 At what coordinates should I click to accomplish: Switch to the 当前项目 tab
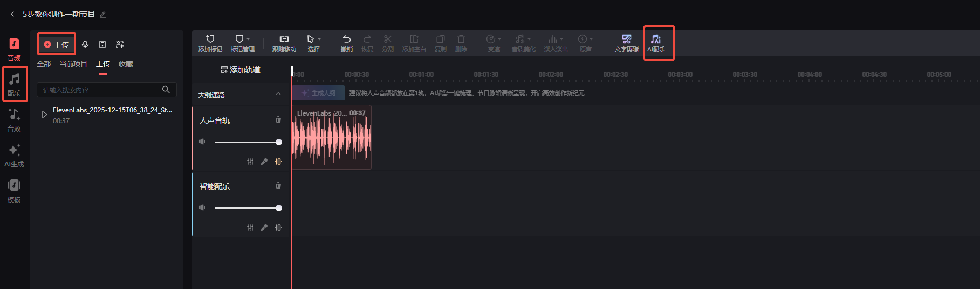pyautogui.click(x=73, y=64)
